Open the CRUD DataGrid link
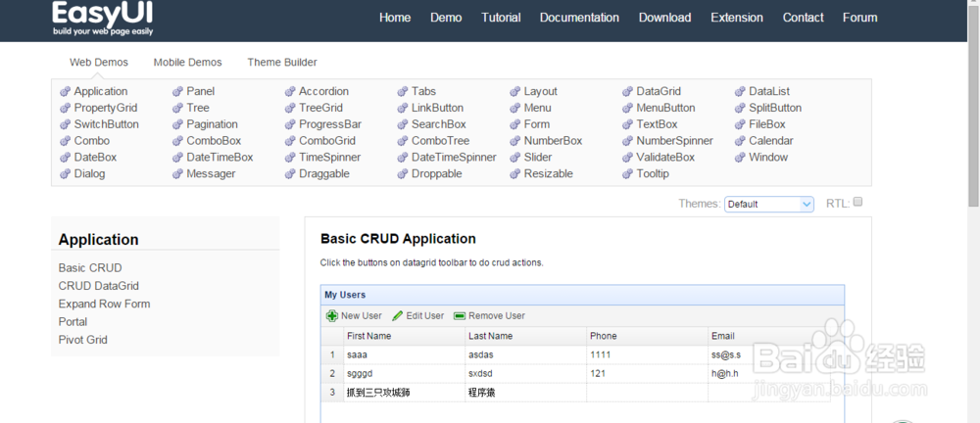980x423 pixels. 99,286
